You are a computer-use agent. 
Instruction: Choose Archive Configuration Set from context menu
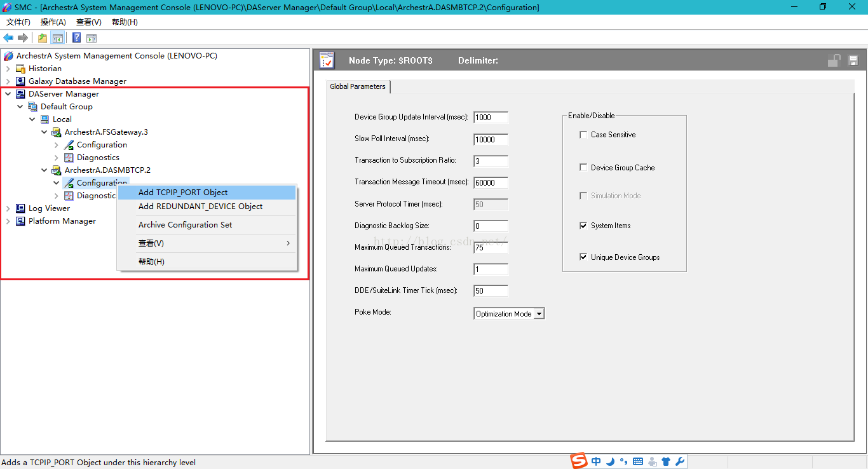207,225
